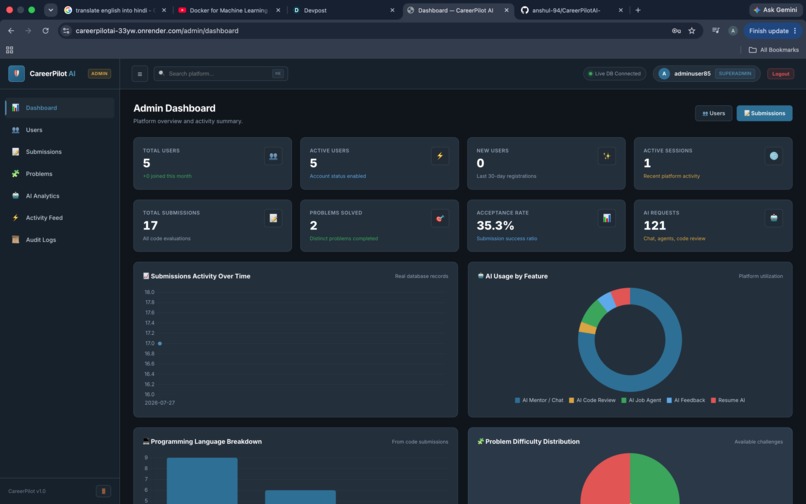Click the Search platform input field
The height and width of the screenshot is (504, 806).
coord(221,74)
